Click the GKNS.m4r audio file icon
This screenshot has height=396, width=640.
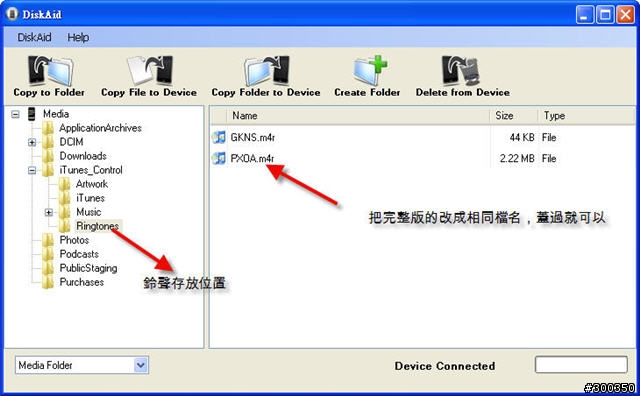219,138
